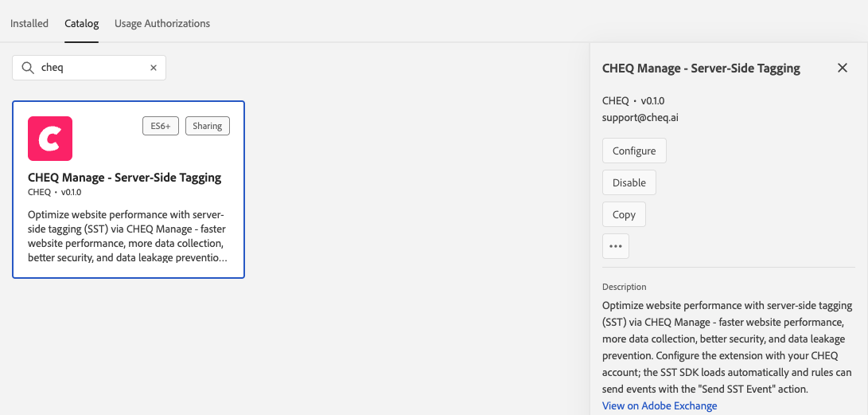The image size is (868, 415).
Task: Select the Catalog tab
Action: point(81,23)
